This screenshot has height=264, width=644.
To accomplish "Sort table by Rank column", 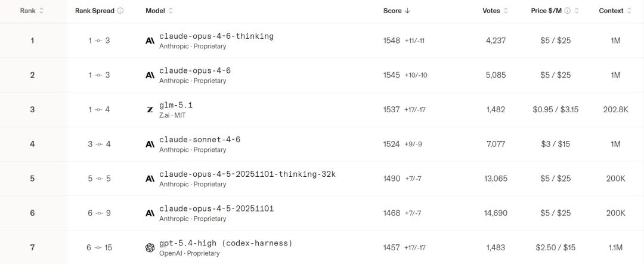I will (x=41, y=11).
